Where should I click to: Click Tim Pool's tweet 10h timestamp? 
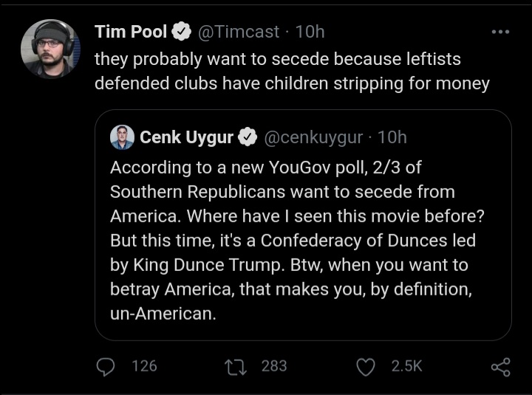(310, 32)
